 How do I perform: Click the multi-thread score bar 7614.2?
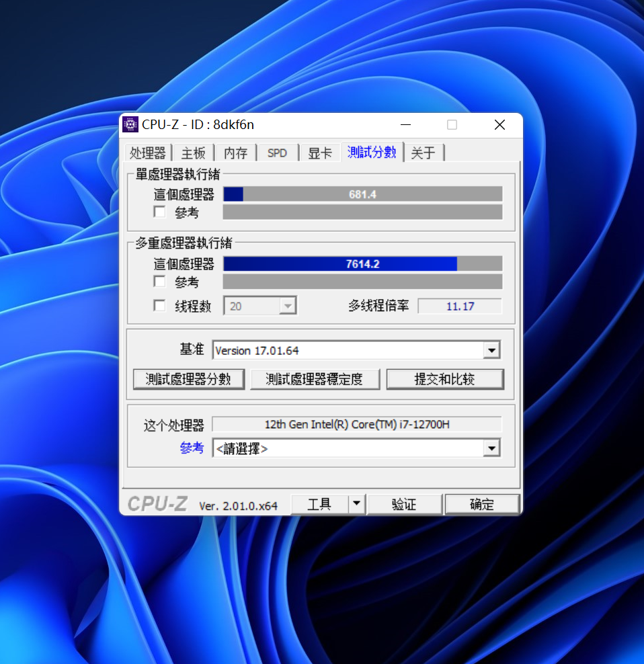coord(363,264)
